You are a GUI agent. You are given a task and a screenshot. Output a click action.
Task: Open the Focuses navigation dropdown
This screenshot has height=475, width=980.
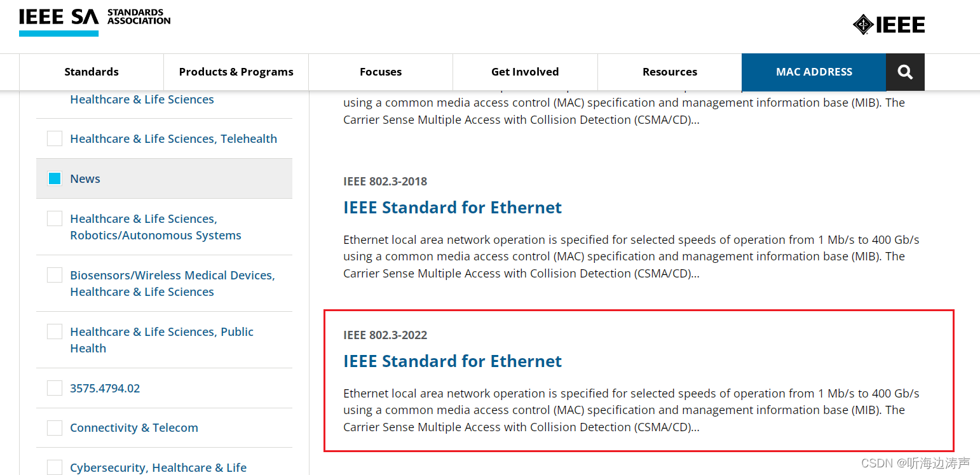380,72
